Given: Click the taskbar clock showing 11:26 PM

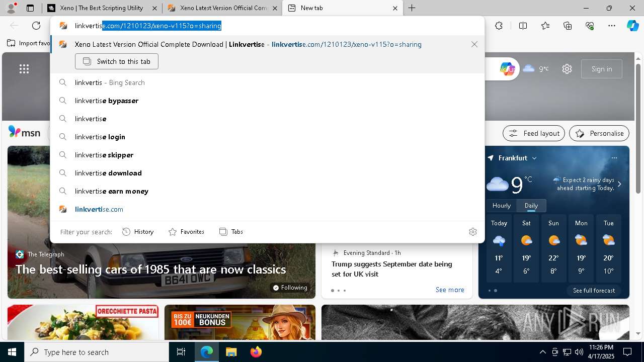Looking at the screenshot, I should [x=601, y=352].
